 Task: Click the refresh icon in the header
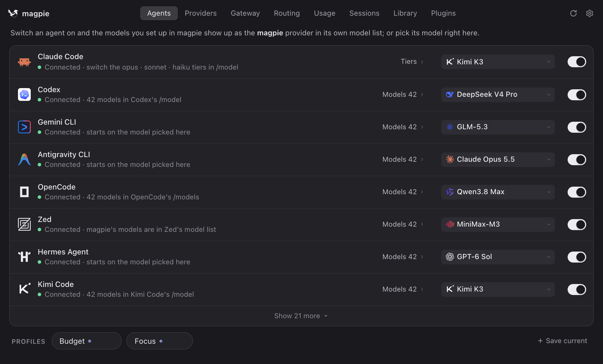click(x=573, y=13)
